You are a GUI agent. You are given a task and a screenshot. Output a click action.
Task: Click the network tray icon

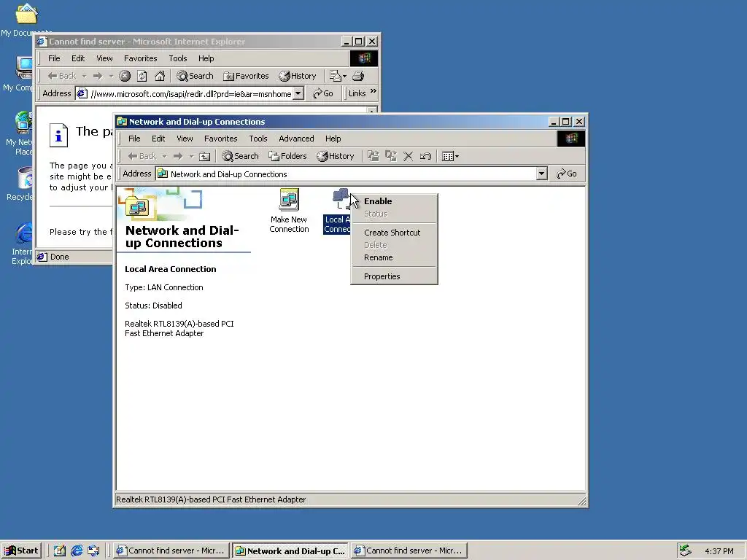click(685, 551)
